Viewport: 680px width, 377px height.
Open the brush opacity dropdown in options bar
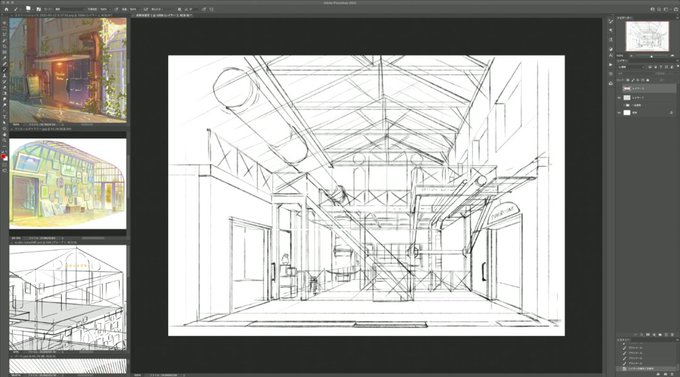110,9
